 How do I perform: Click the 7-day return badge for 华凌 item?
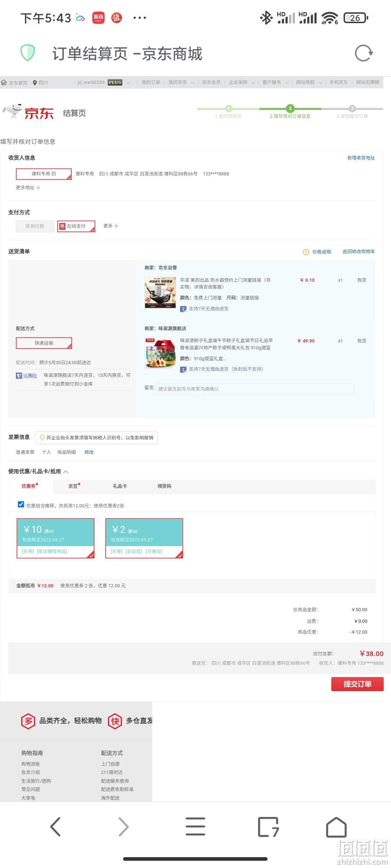(x=184, y=309)
